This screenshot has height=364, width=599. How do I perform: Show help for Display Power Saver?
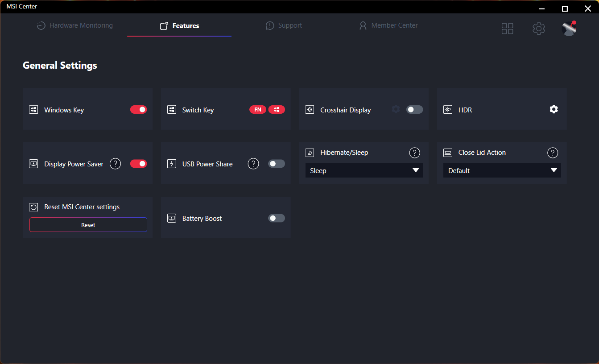pos(115,164)
